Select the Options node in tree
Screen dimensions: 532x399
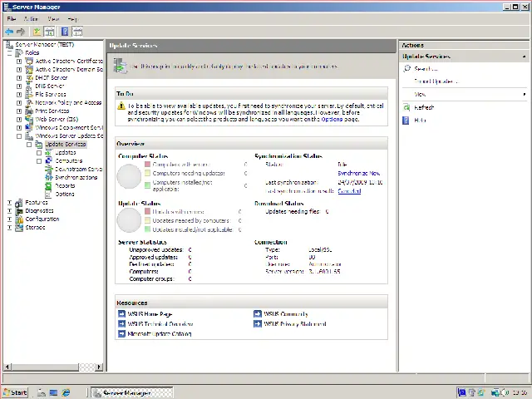pos(64,194)
